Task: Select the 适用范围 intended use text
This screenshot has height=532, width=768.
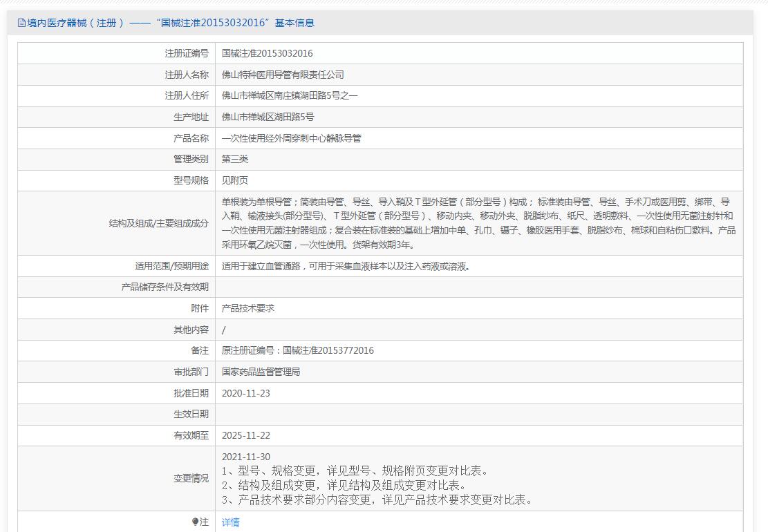Action: (346, 266)
